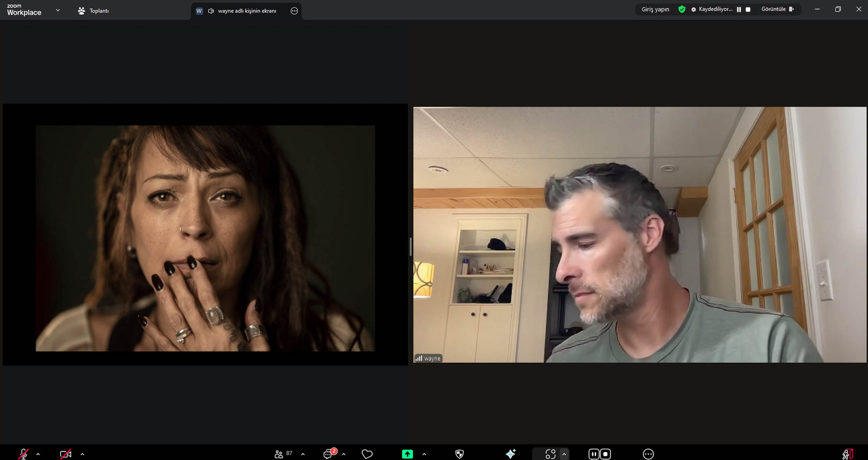Open chat with 2 unread messages
This screenshot has width=868, height=460.
(x=330, y=453)
